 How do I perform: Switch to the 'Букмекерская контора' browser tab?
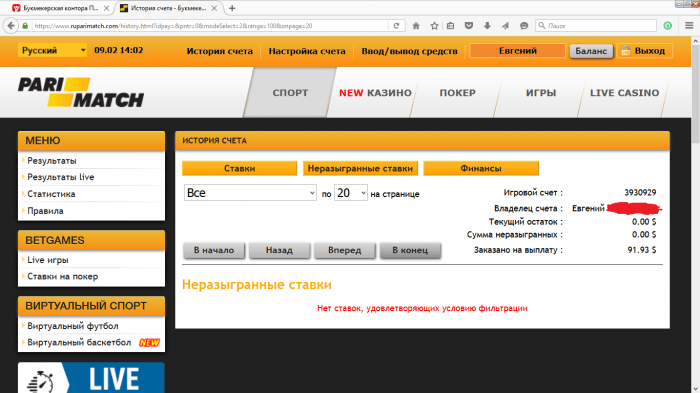tap(60, 8)
